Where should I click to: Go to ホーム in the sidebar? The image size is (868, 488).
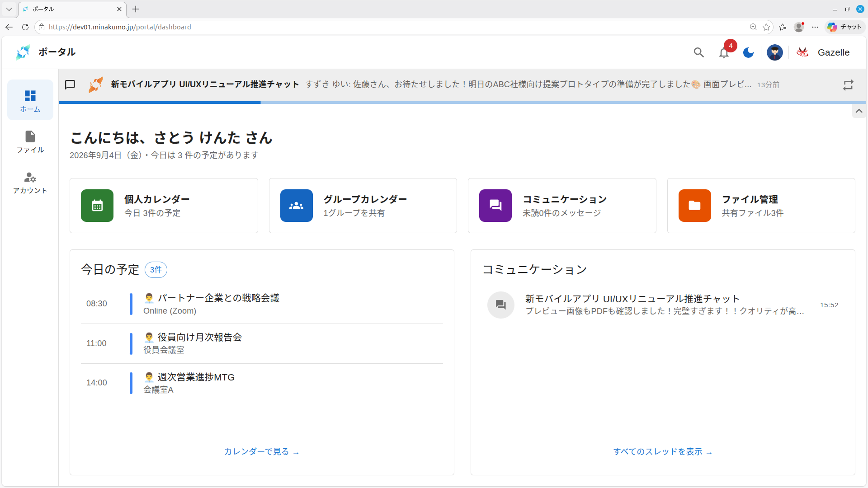click(x=30, y=100)
